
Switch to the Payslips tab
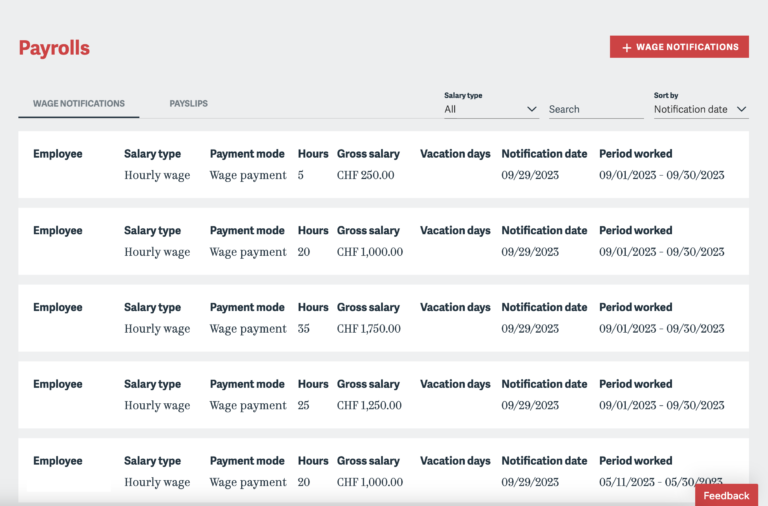point(188,103)
